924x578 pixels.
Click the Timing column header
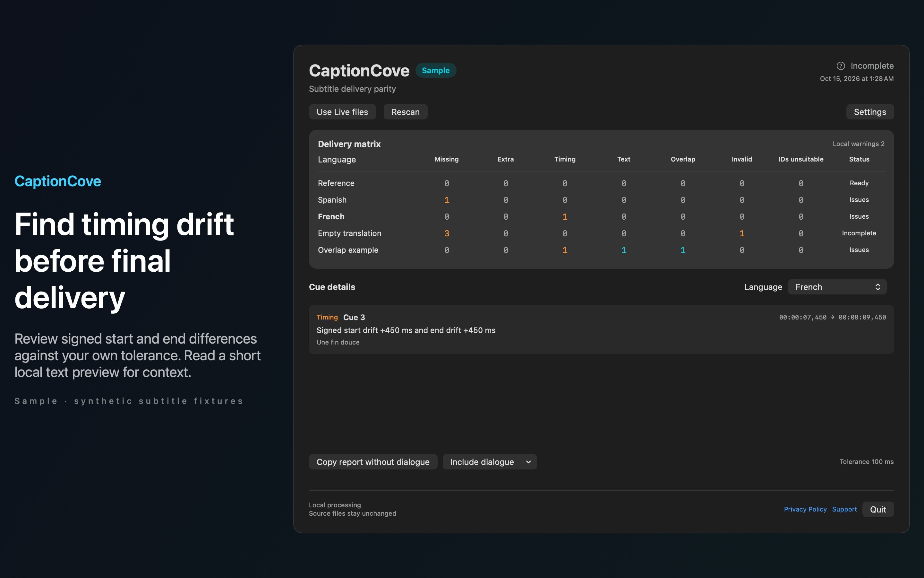pyautogui.click(x=565, y=159)
